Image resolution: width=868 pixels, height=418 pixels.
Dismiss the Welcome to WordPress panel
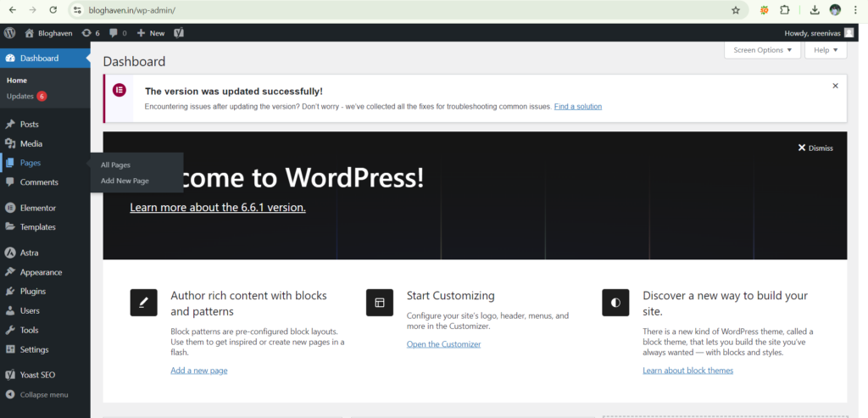click(815, 148)
